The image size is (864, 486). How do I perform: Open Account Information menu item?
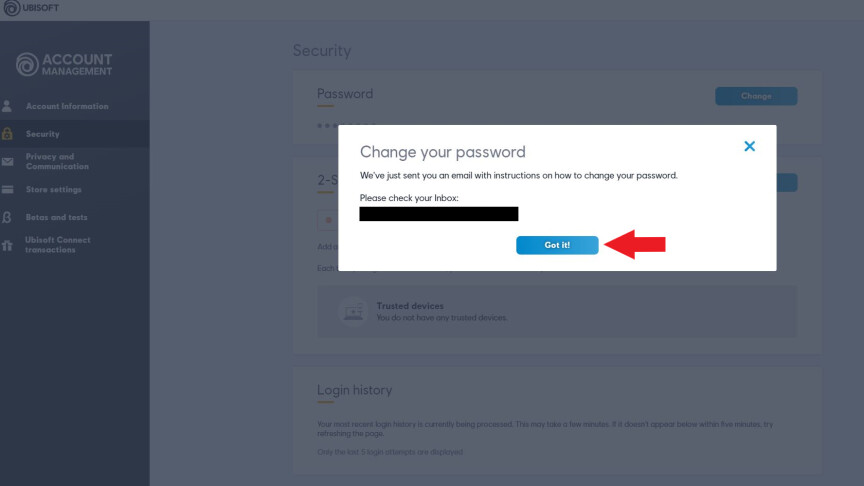pos(67,106)
